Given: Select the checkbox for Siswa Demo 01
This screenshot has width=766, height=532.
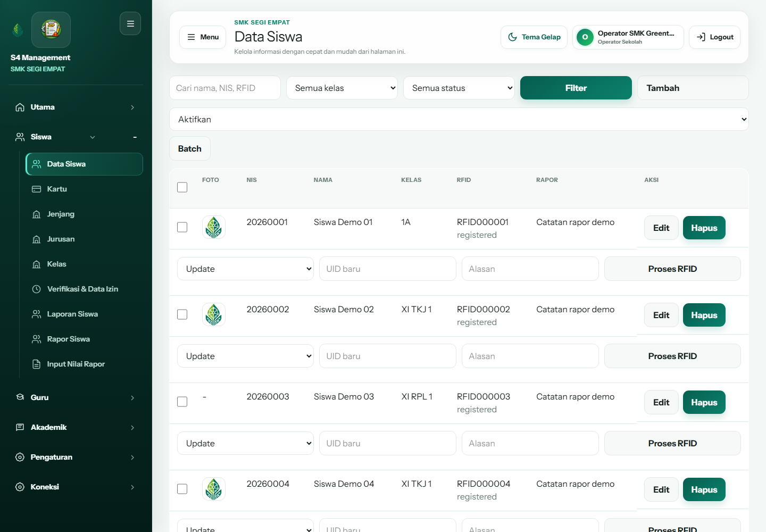Looking at the screenshot, I should pos(182,227).
